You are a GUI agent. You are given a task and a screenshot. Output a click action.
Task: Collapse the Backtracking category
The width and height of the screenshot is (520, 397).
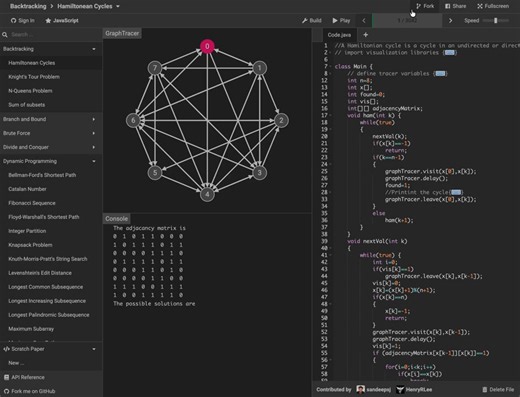[x=51, y=49]
